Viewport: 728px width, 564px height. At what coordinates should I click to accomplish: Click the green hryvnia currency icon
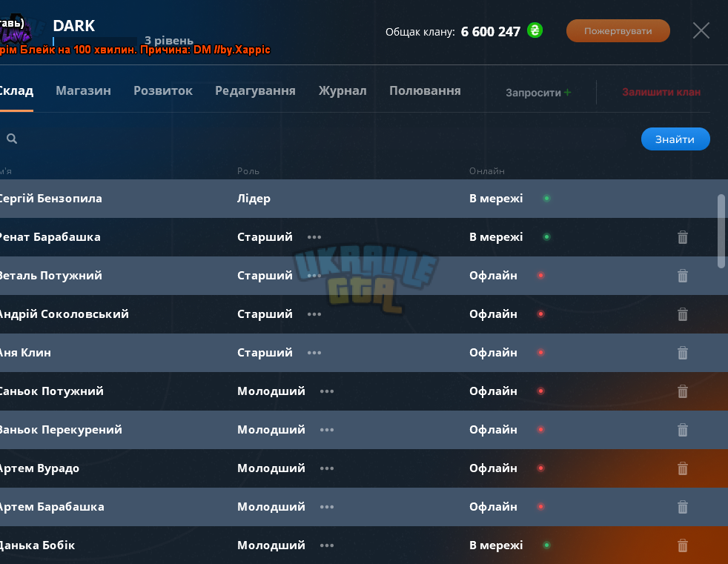535,30
